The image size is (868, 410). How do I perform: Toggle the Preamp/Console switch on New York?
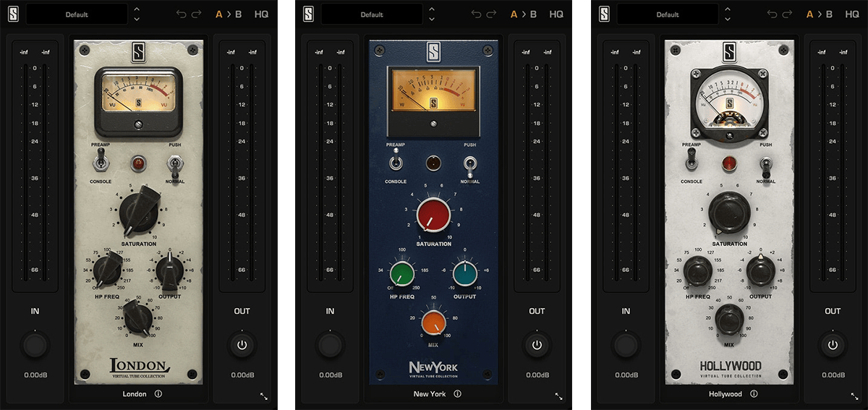(x=396, y=165)
